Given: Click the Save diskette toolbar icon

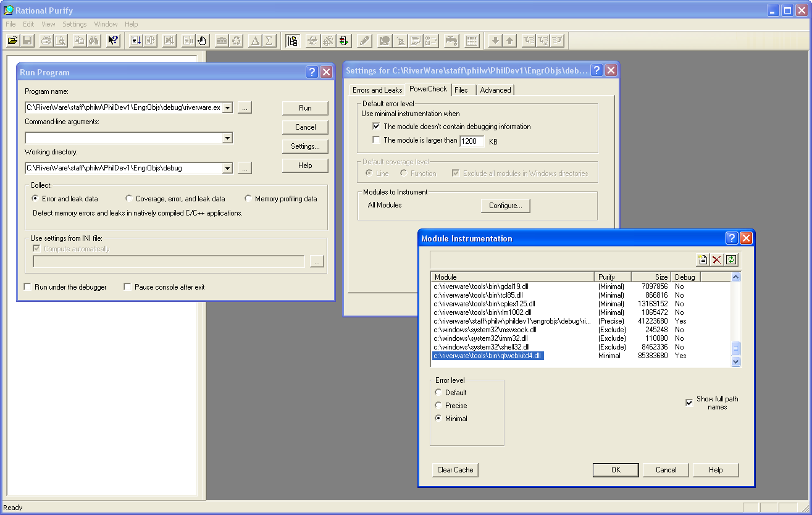Looking at the screenshot, I should pos(27,41).
